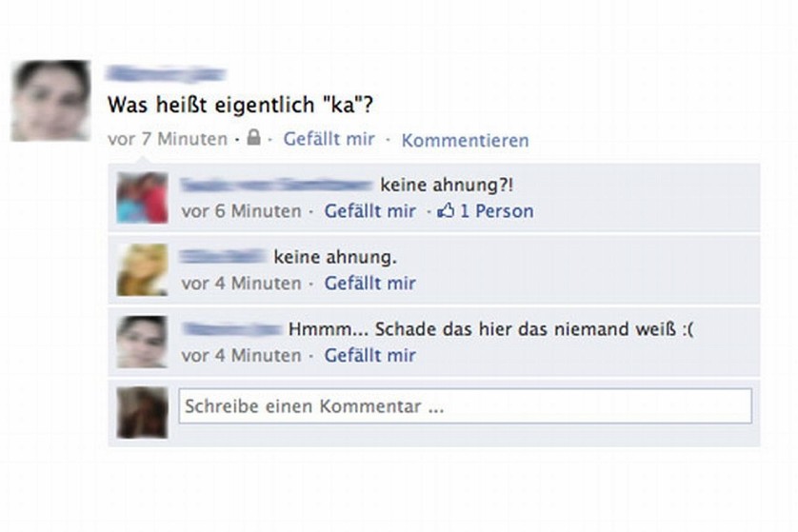Open third commenter's blurred name link
This screenshot has height=532, width=798.
pos(232,329)
